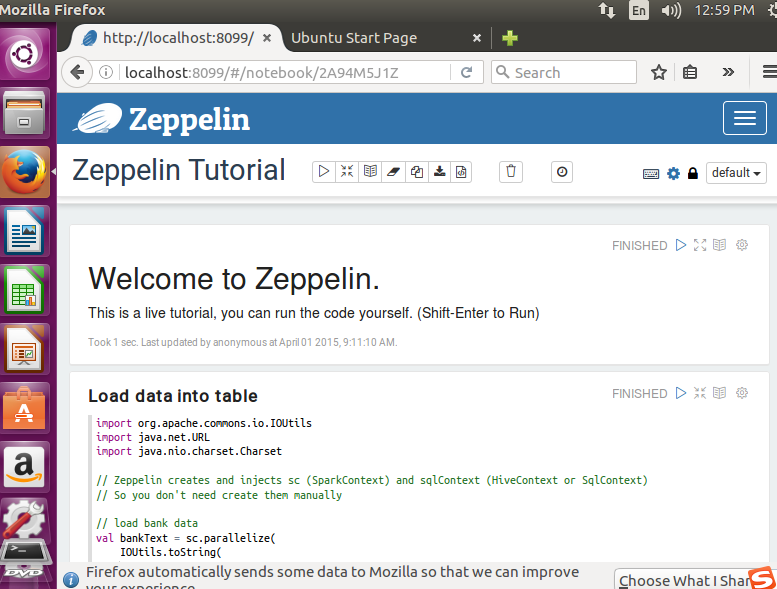
Task: Delete the notebook with trash icon
Action: pyautogui.click(x=511, y=172)
